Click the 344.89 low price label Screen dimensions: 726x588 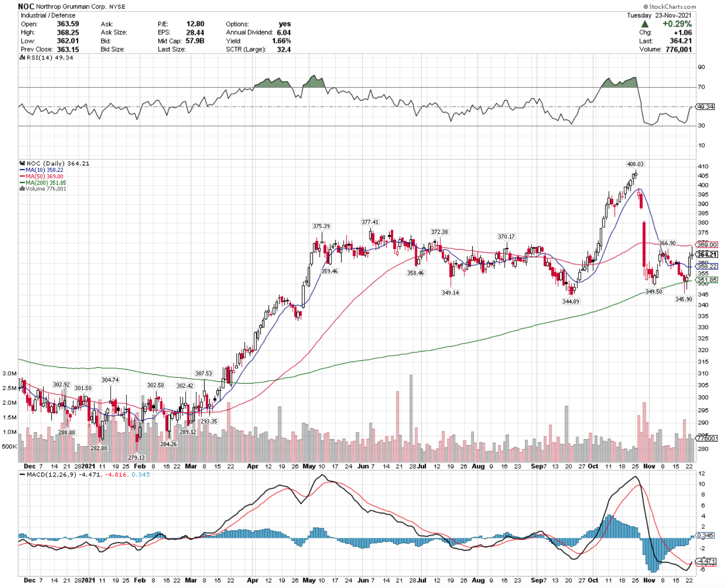(571, 301)
